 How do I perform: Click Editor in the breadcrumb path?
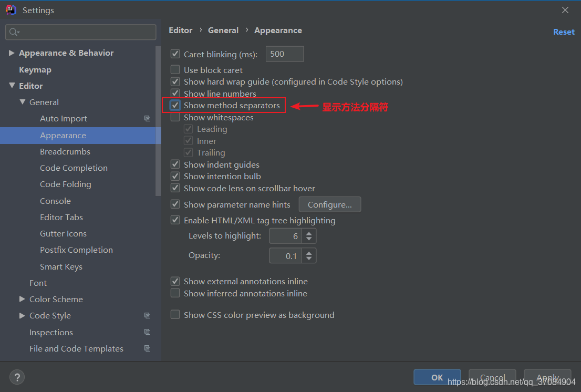(181, 30)
